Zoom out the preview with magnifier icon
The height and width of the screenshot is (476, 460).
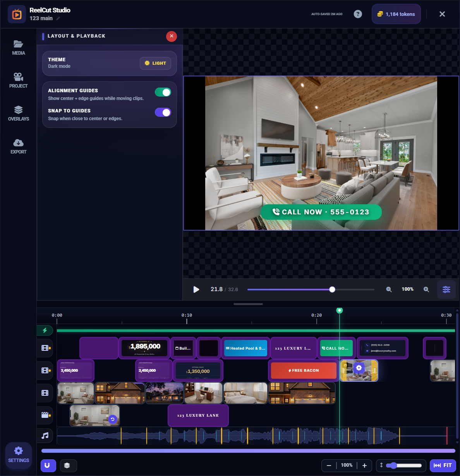click(389, 290)
